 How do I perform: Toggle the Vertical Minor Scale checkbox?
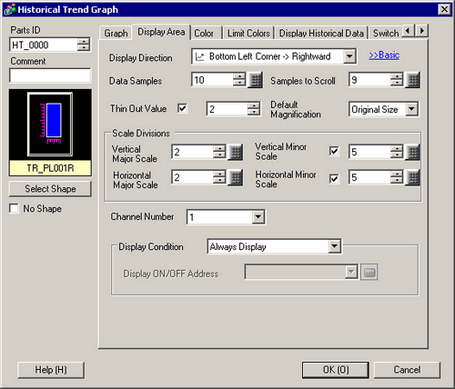[334, 151]
